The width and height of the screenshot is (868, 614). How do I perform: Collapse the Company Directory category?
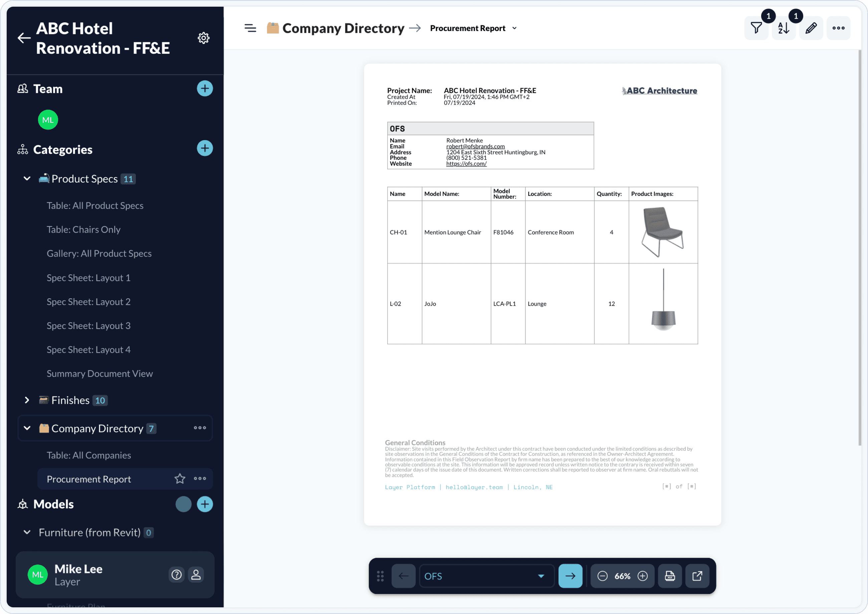tap(27, 428)
